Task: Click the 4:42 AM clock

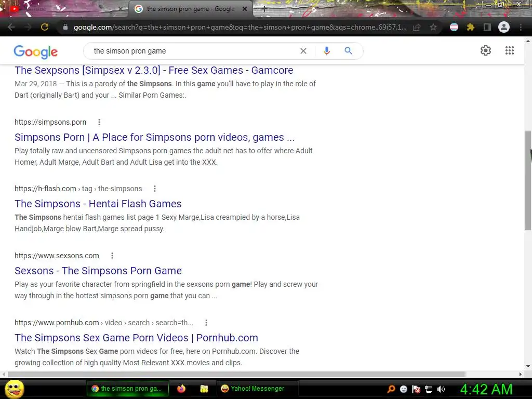Action: pyautogui.click(x=486, y=390)
